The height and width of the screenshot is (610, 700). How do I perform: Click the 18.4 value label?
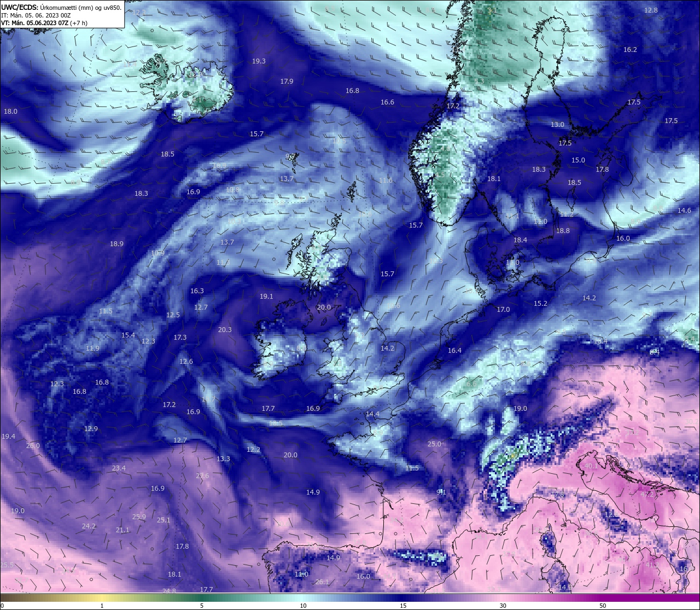click(520, 240)
